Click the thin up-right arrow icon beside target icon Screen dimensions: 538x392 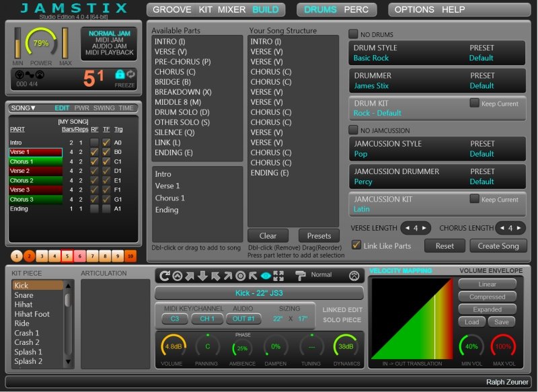[x=228, y=276]
